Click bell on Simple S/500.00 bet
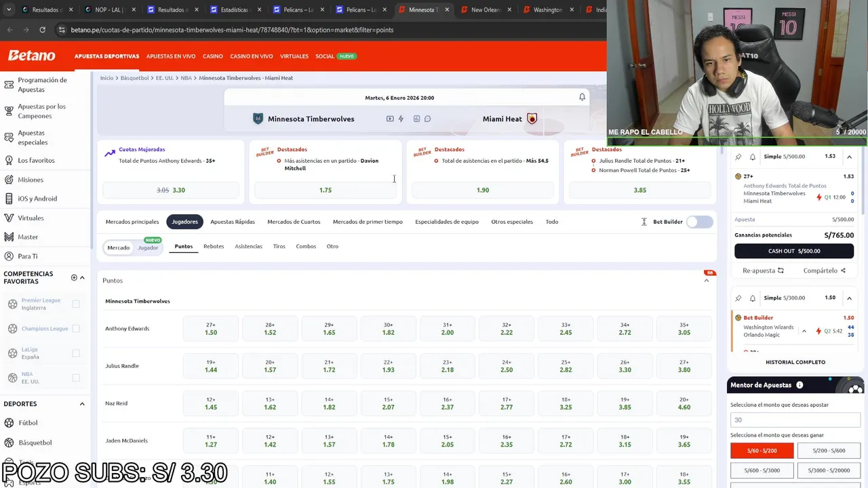 click(752, 157)
